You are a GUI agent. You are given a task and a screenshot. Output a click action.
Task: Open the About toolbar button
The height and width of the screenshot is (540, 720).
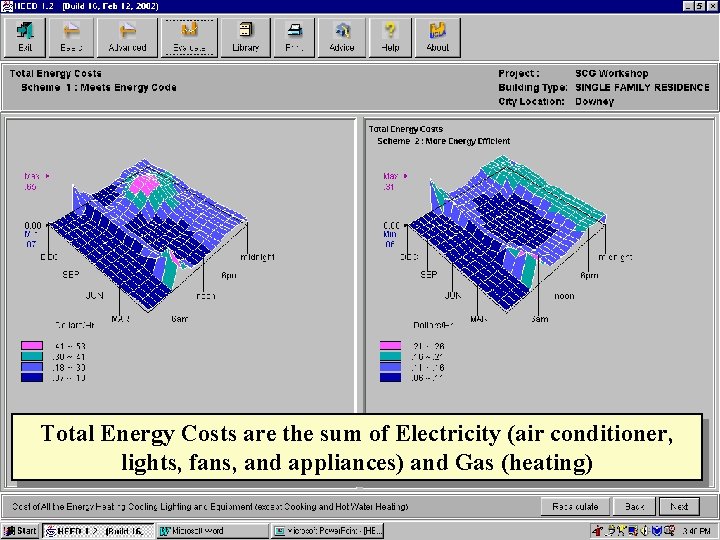[438, 37]
